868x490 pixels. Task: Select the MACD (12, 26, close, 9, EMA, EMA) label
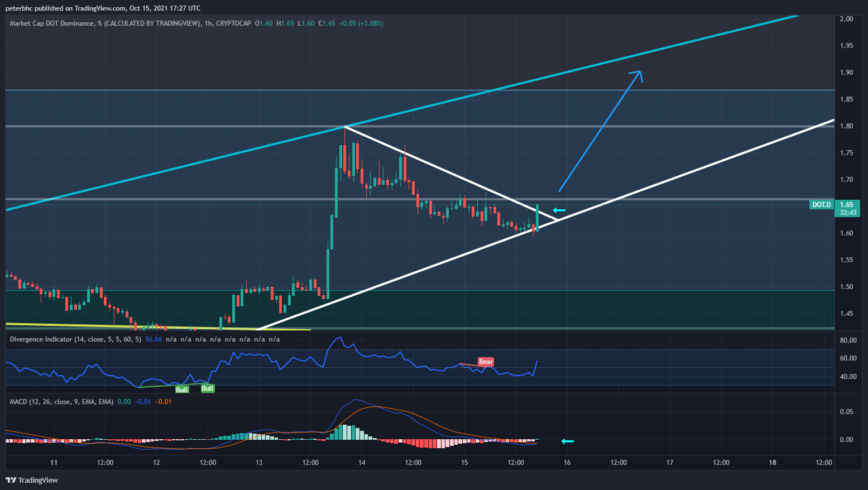61,402
